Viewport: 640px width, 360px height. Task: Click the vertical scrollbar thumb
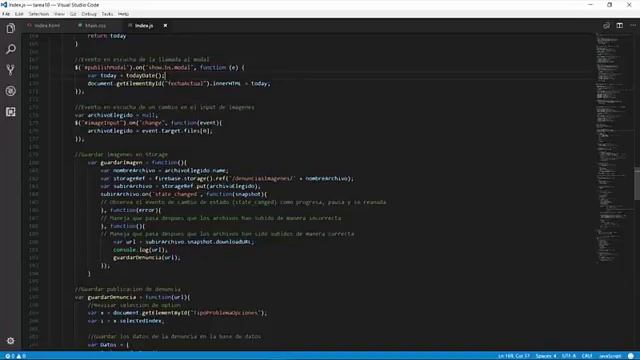click(x=637, y=184)
